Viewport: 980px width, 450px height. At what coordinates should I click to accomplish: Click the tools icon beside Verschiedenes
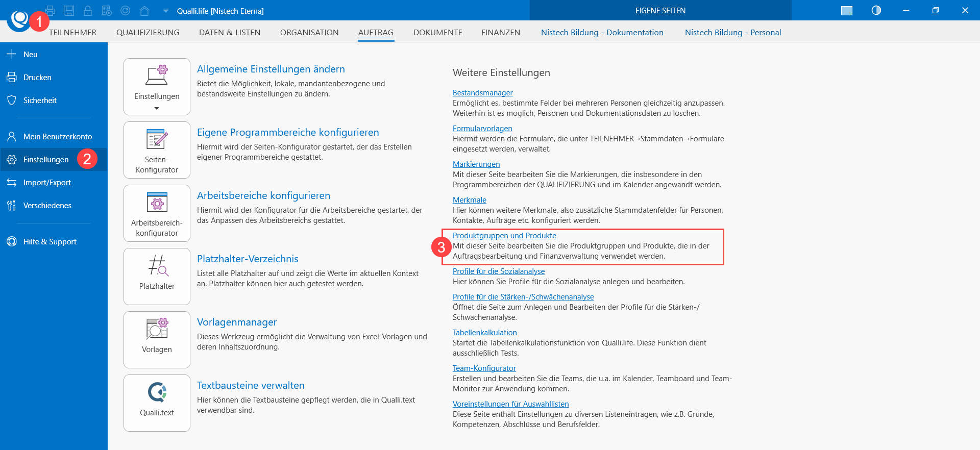[x=11, y=205]
